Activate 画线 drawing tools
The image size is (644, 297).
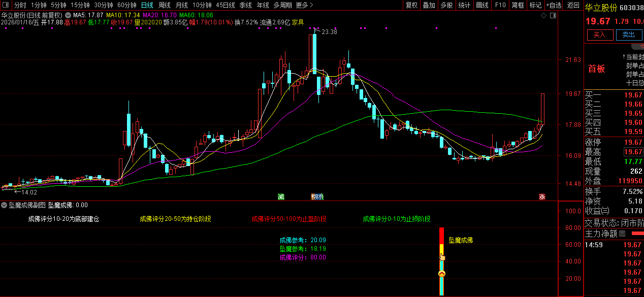[x=482, y=5]
